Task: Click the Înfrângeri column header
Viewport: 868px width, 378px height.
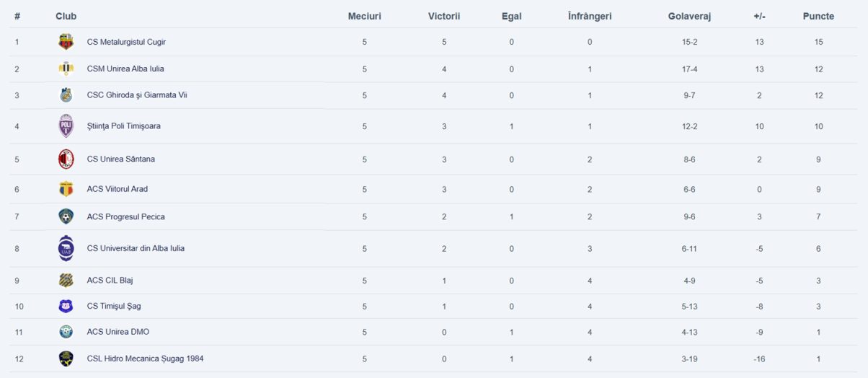Action: point(590,16)
